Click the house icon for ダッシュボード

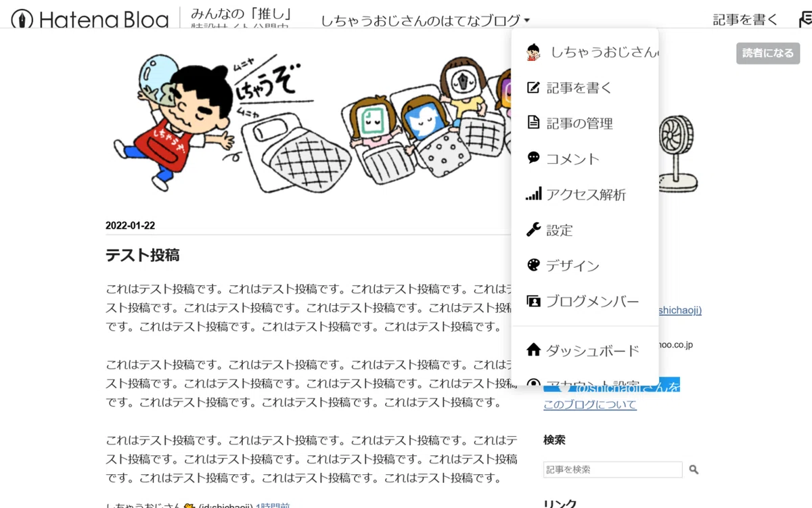[x=533, y=350]
